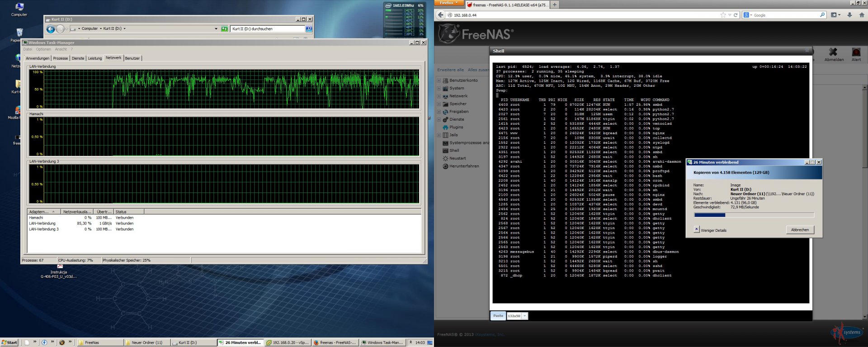Click the Paste button below the shell
This screenshot has width=868, height=347.
coord(498,316)
